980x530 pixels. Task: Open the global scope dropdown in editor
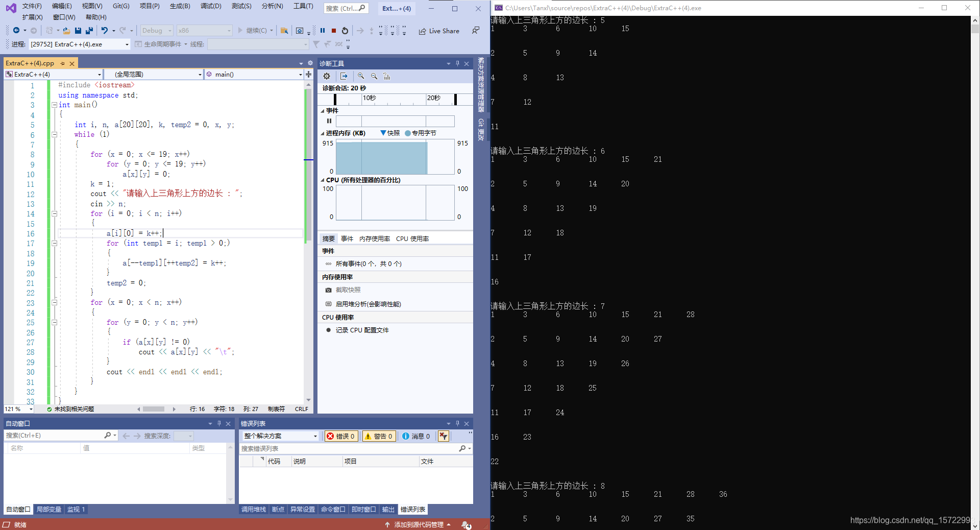153,75
